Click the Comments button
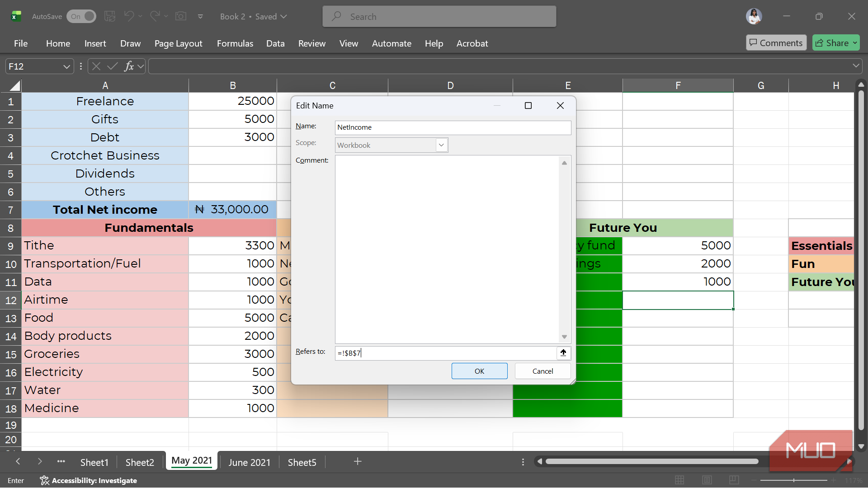Image resolution: width=868 pixels, height=488 pixels. (x=776, y=43)
